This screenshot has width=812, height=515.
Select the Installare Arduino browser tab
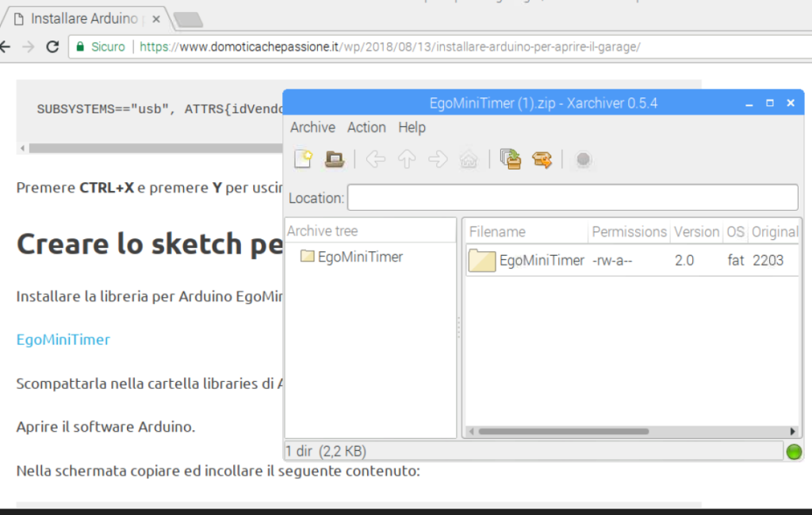pos(84,19)
